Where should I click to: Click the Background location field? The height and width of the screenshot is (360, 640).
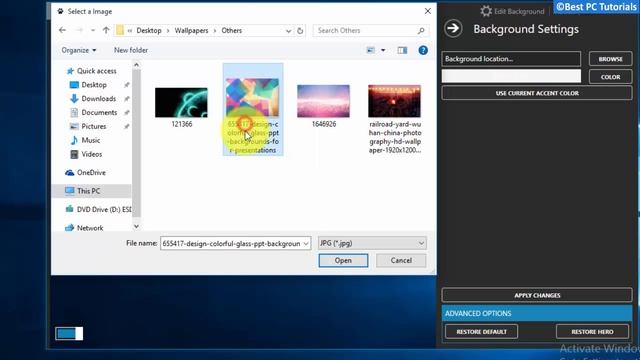pos(511,59)
